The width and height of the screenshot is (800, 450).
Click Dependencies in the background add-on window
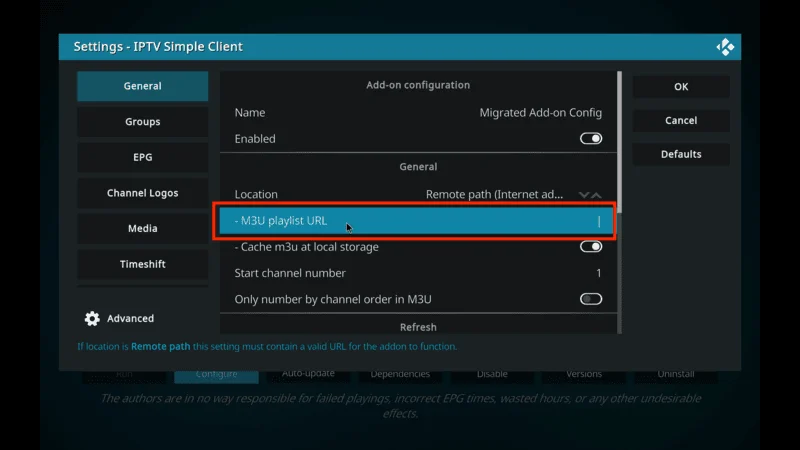(400, 374)
